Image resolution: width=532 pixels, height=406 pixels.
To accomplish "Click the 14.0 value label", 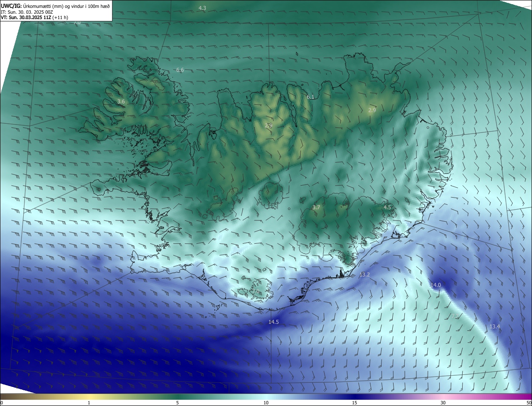I will [x=436, y=285].
